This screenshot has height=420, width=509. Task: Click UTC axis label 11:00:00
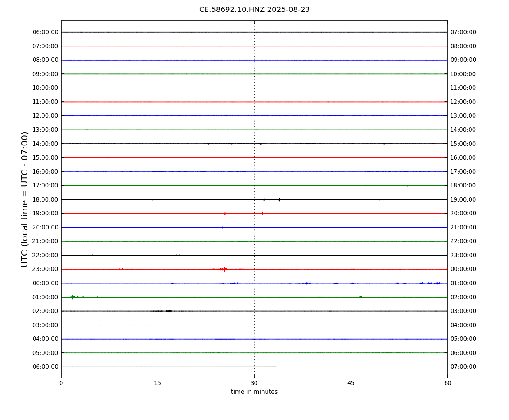tap(46, 102)
